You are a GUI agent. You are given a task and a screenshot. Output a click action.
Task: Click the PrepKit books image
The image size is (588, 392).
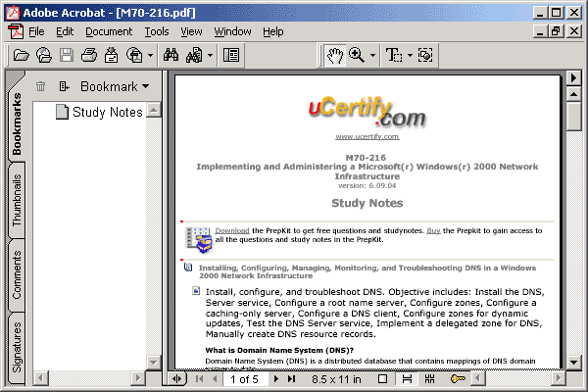[199, 240]
